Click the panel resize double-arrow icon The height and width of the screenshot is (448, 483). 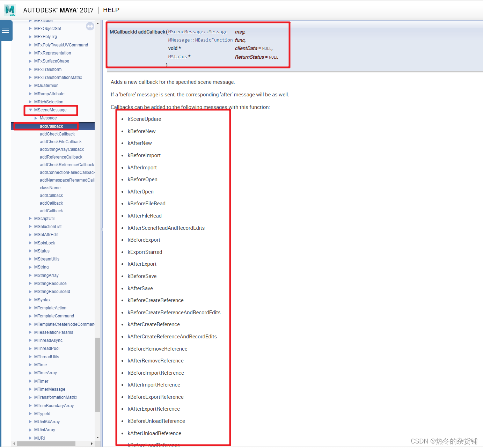point(90,26)
